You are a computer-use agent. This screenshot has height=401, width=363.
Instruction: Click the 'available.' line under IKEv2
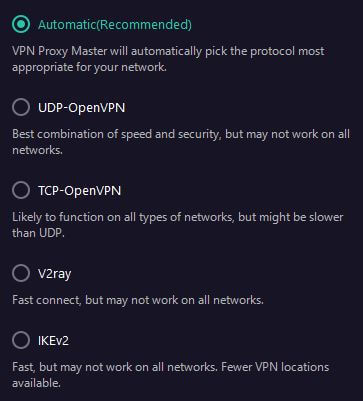pyautogui.click(x=36, y=383)
